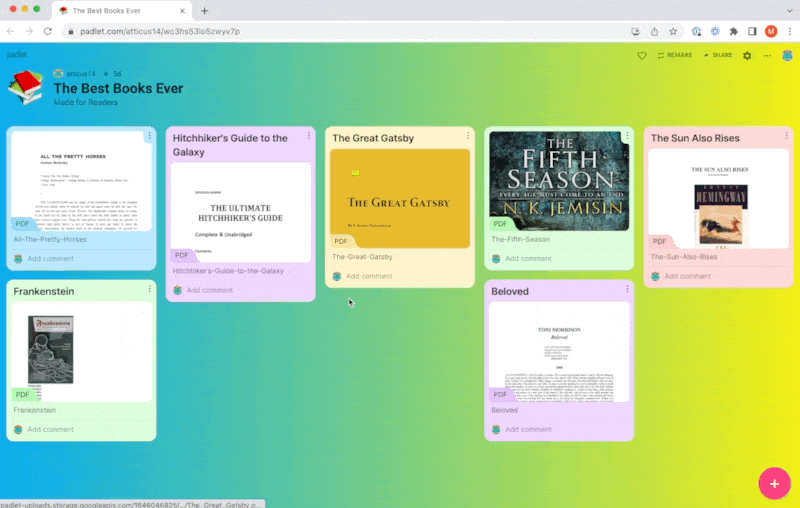Open Frankenstein PDF thumbnail
This screenshot has height=508, width=800.
pos(81,351)
